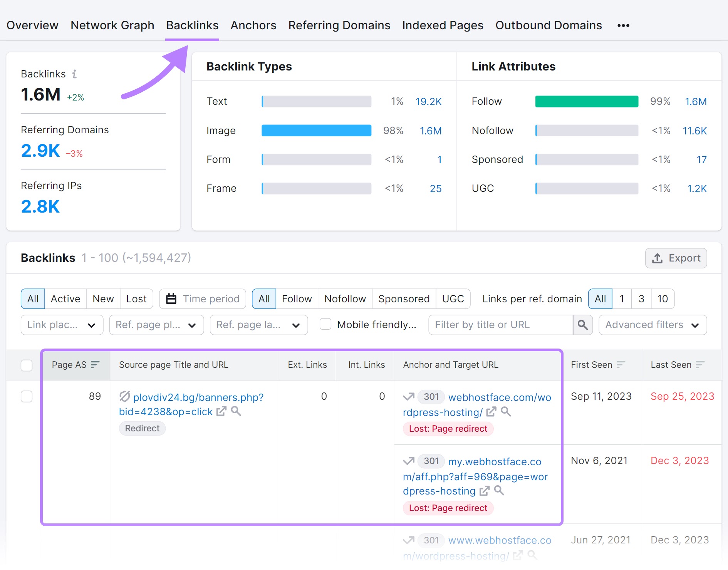Show only Lost backlinks

point(136,298)
